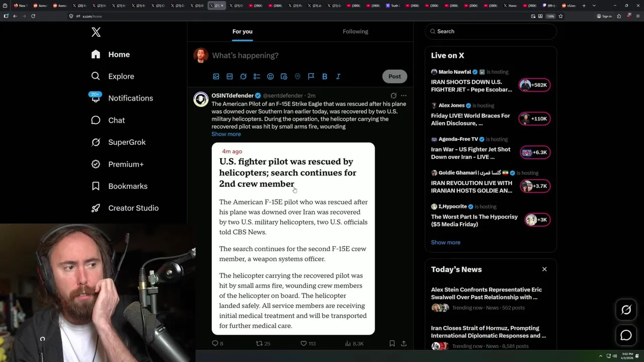Open more options on OSINTdefender post
Image resolution: width=644 pixels, height=362 pixels.
coord(404,96)
